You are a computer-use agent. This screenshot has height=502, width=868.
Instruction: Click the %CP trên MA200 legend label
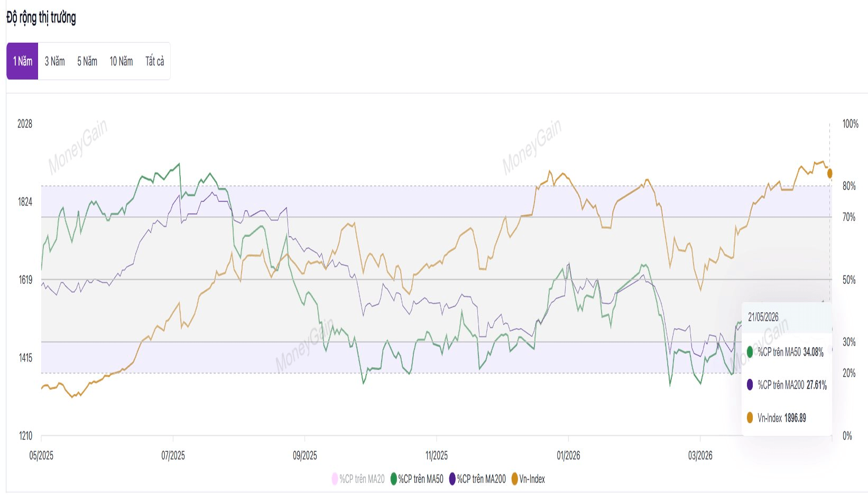(x=481, y=479)
